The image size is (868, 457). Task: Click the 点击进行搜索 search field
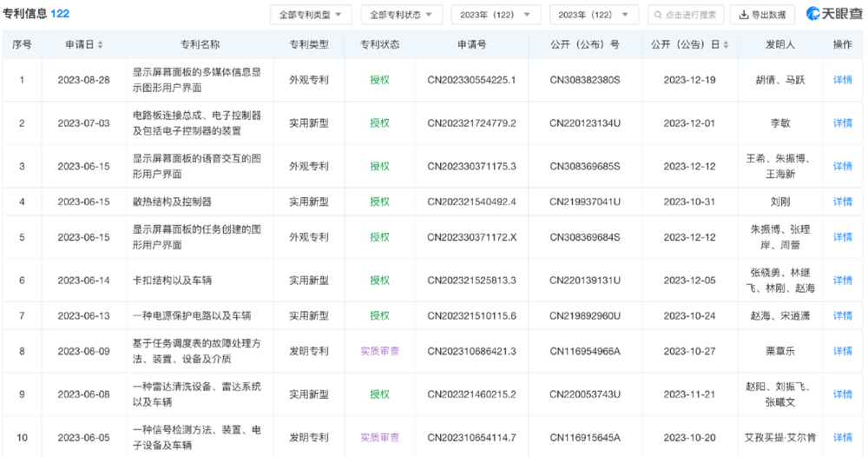click(690, 15)
